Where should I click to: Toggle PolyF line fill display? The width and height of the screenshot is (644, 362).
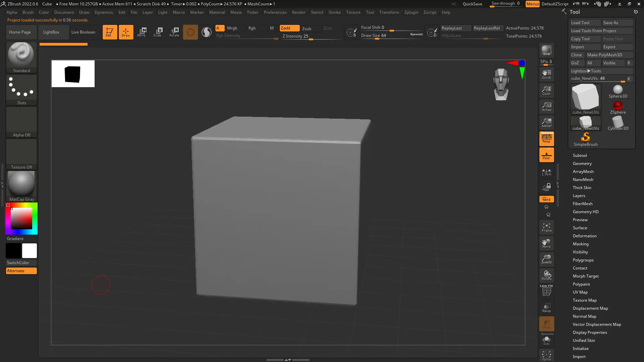(x=546, y=291)
